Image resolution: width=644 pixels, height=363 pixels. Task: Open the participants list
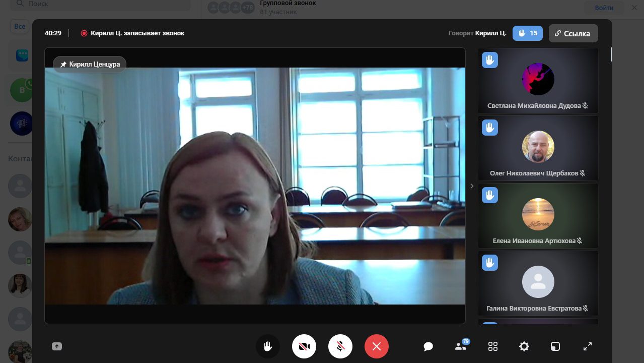click(460, 346)
